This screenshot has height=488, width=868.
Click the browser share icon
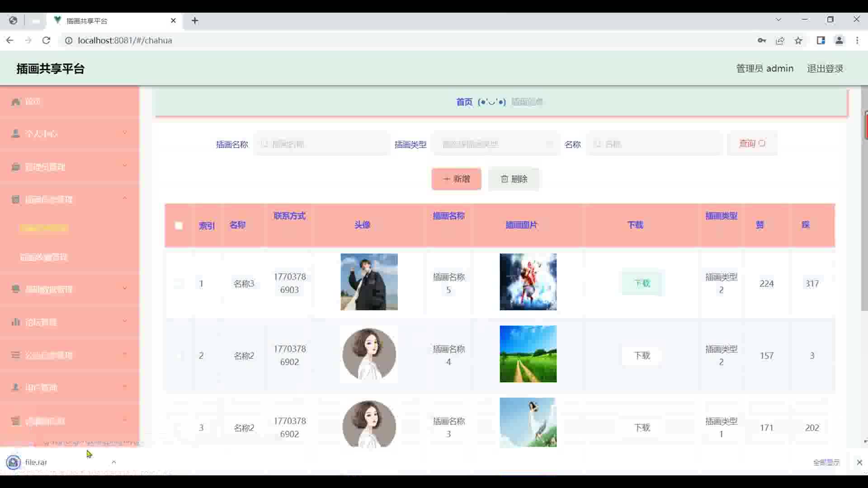(780, 41)
